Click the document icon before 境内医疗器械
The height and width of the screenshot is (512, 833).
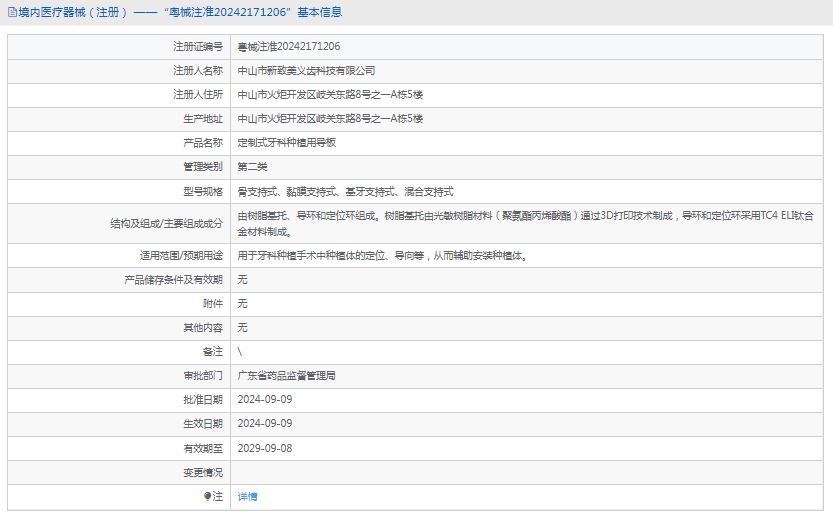[x=12, y=13]
